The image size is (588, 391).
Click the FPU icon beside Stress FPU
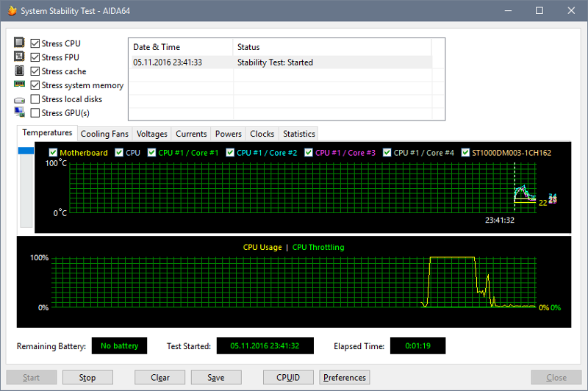(19, 57)
